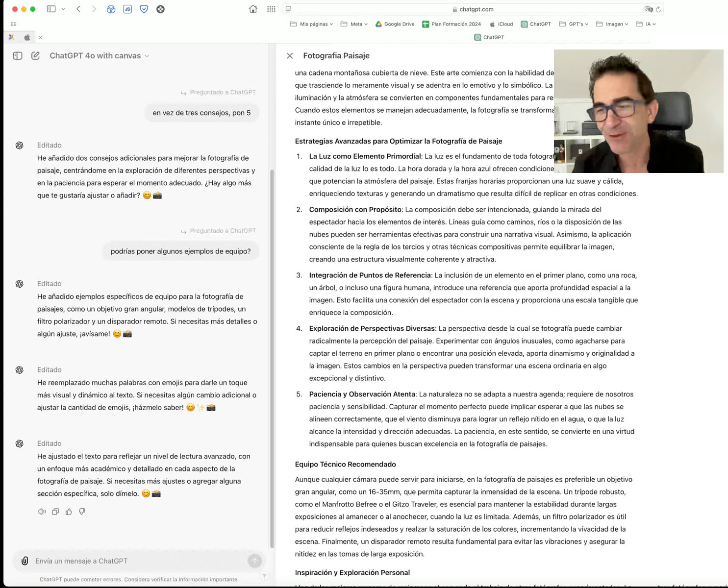Close the Fotografia Paisaje canvas

[x=290, y=56]
